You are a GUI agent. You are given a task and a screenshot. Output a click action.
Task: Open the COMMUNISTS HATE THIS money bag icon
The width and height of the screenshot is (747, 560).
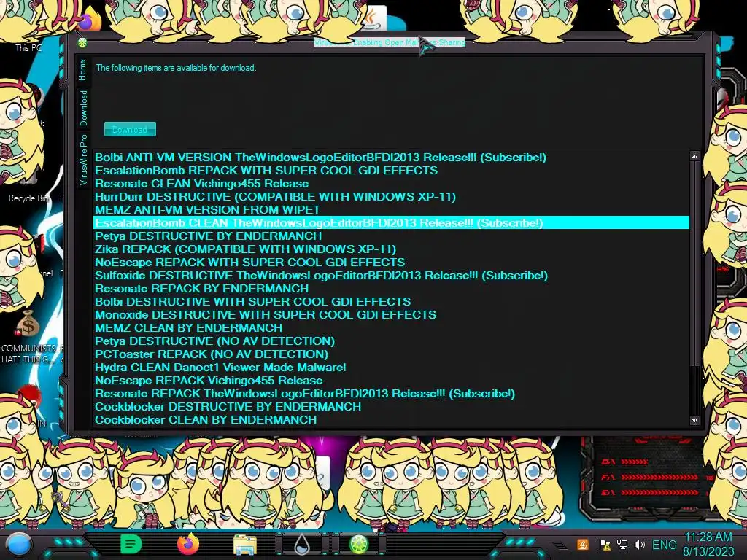pyautogui.click(x=28, y=335)
